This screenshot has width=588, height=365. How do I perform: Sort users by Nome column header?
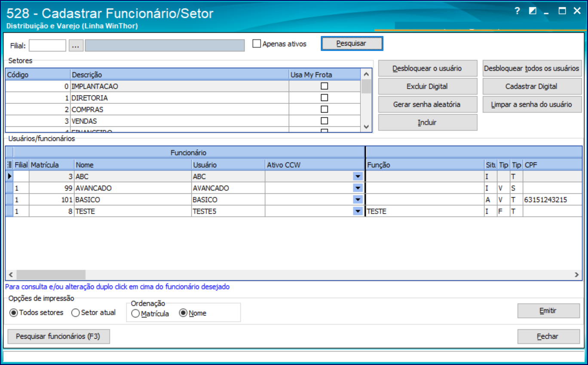point(133,164)
